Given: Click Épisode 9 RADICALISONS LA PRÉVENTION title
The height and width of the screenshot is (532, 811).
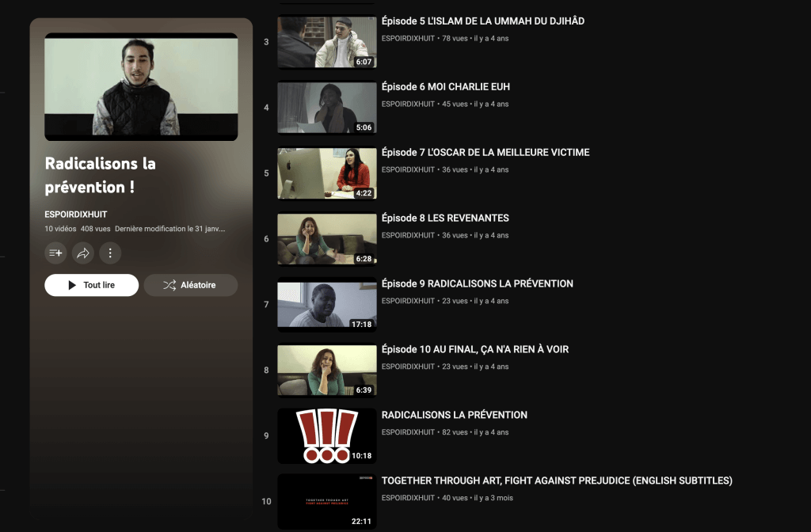Looking at the screenshot, I should tap(477, 284).
